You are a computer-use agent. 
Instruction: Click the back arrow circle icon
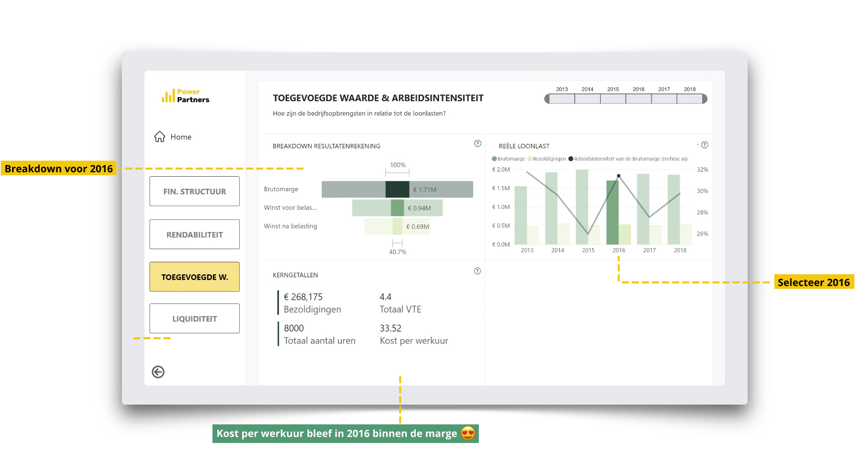point(158,372)
